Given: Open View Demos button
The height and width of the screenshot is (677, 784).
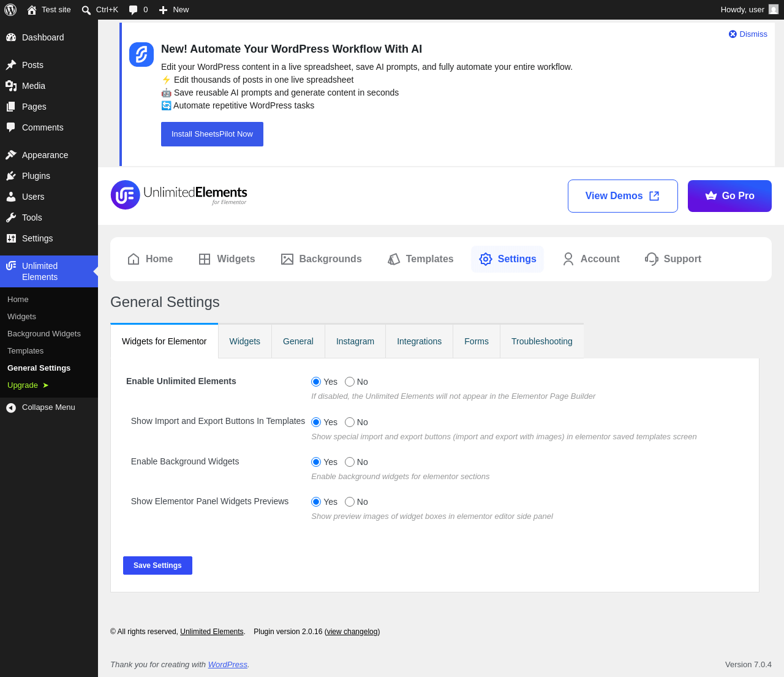Looking at the screenshot, I should point(623,196).
